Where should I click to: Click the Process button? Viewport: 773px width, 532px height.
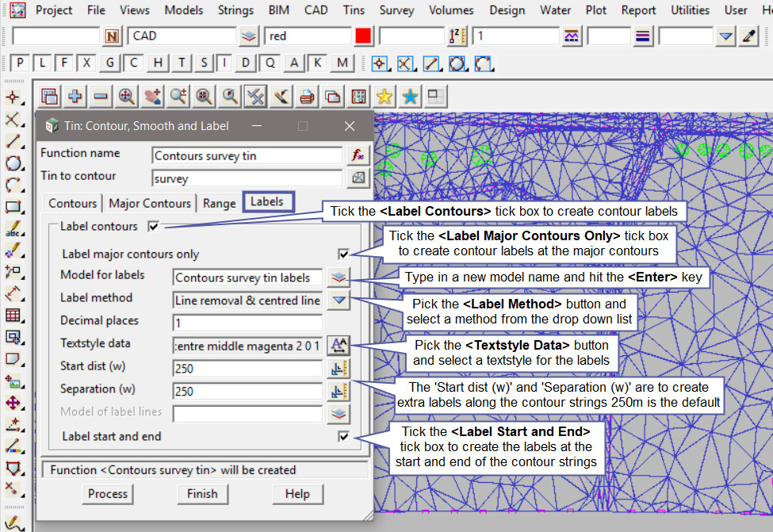tap(108, 494)
